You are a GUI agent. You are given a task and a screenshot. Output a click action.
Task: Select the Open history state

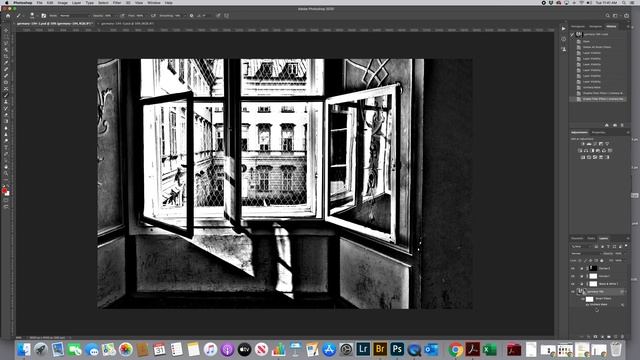click(587, 41)
